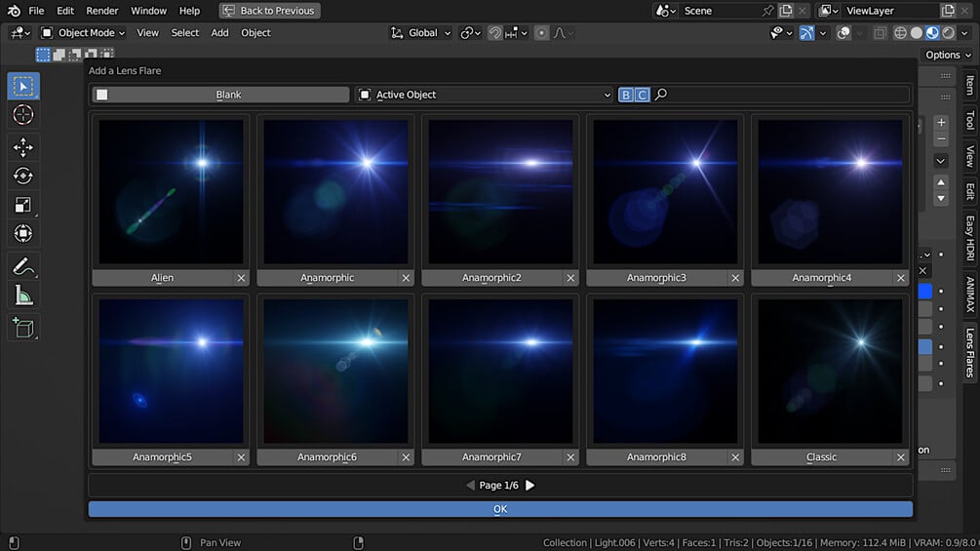Click OK to confirm lens flare

[x=500, y=509]
